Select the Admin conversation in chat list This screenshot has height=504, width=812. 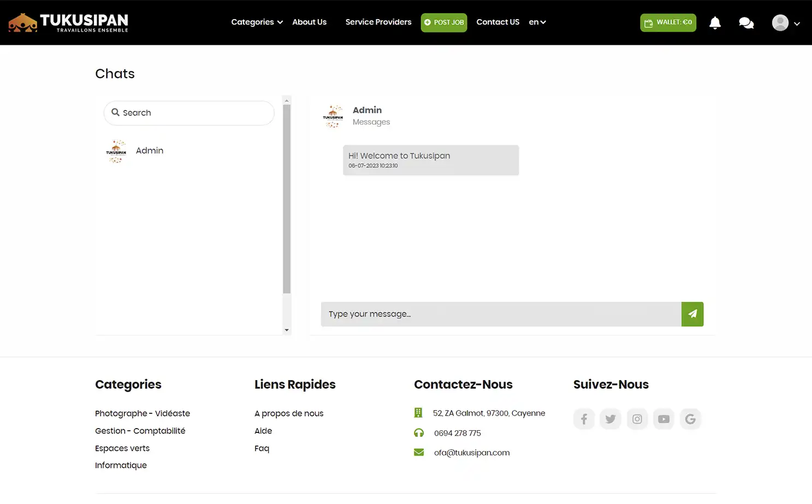(x=149, y=151)
